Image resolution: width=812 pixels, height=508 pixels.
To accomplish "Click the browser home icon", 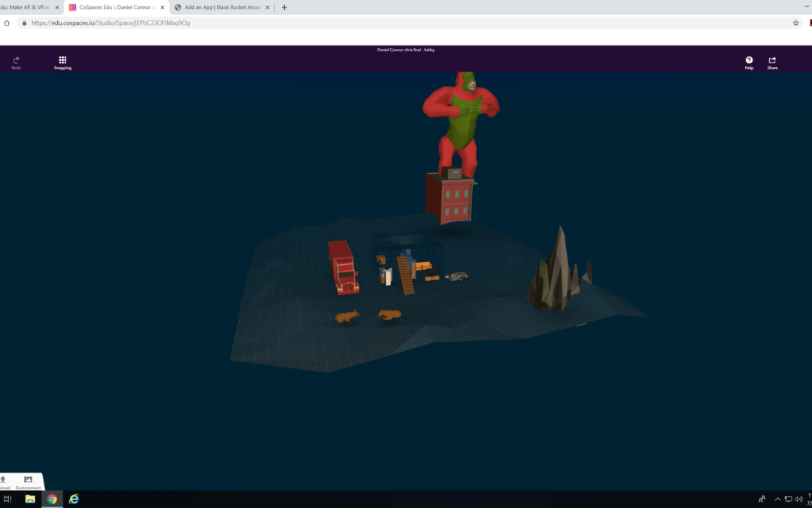I will point(7,23).
